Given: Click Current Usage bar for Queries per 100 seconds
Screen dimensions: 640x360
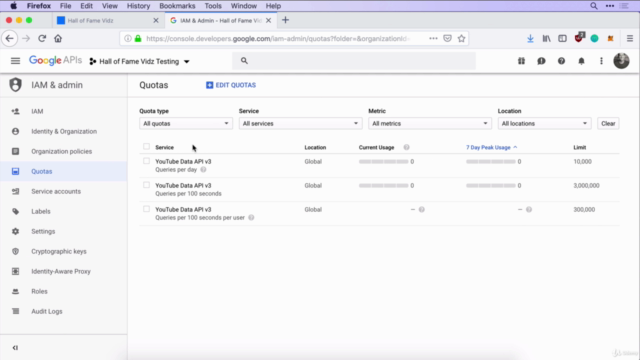Looking at the screenshot, I should coord(384,186).
